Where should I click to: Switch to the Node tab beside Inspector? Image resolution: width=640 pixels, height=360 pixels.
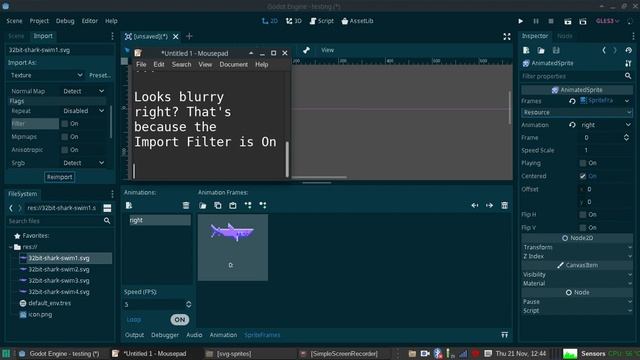564,36
